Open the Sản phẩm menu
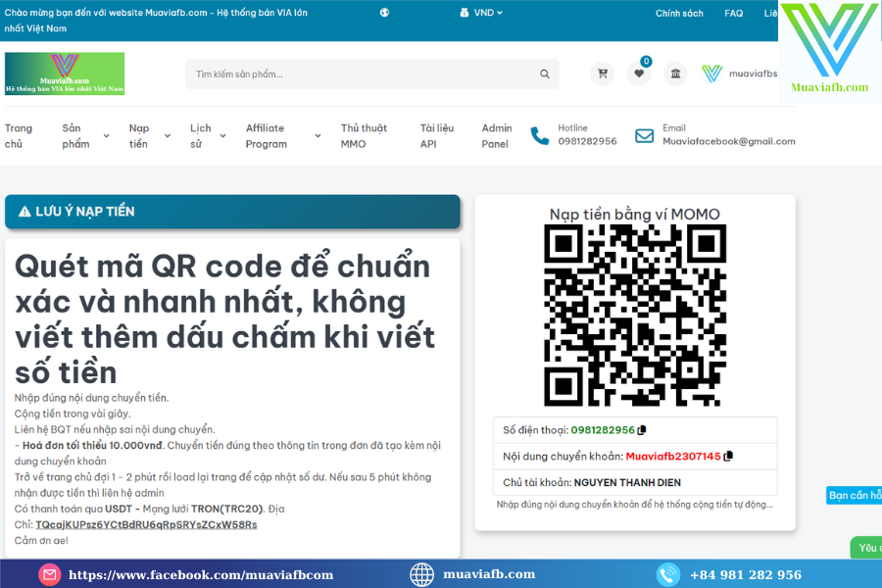Viewport: 882px width, 588px height. [x=75, y=136]
